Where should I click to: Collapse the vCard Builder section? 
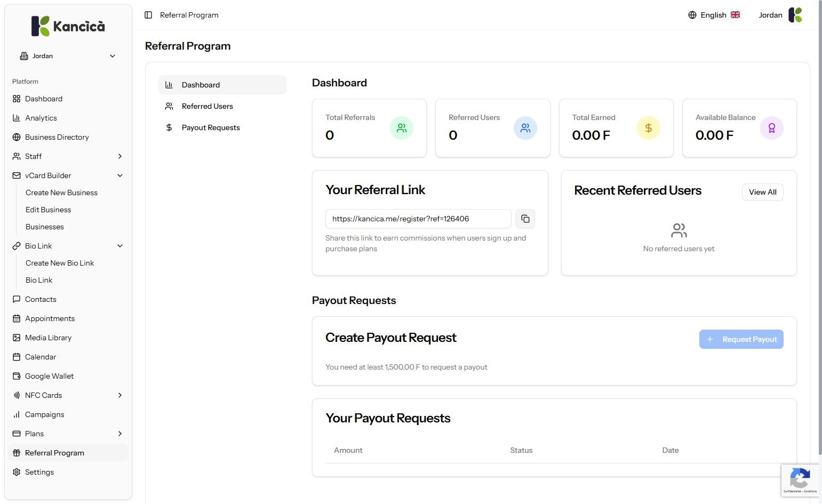pos(120,175)
